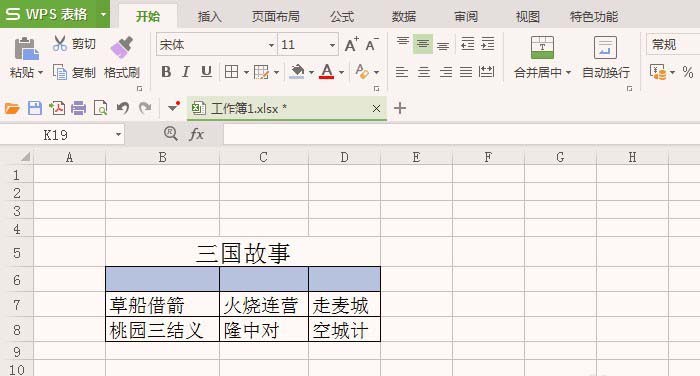Image resolution: width=700 pixels, height=376 pixels.
Task: Undo the last action with arrow icon
Action: [122, 108]
